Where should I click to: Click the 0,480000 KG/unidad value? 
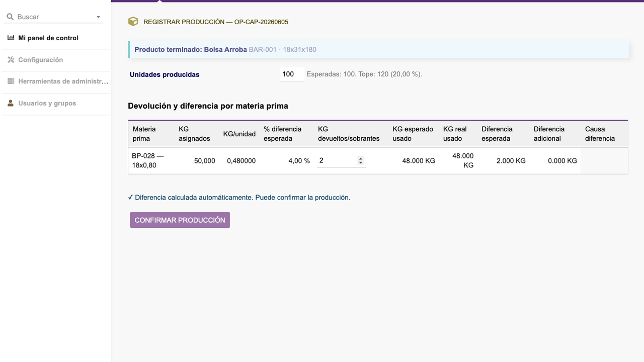(x=241, y=161)
